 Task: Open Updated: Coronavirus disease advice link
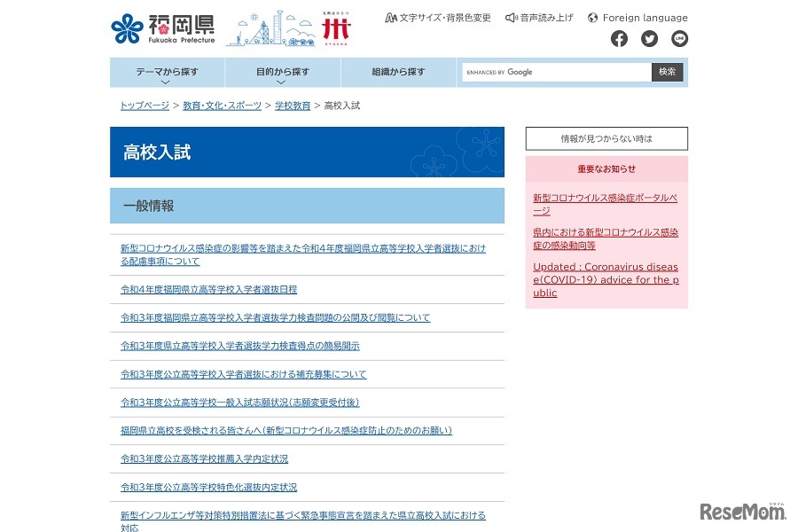605,279
